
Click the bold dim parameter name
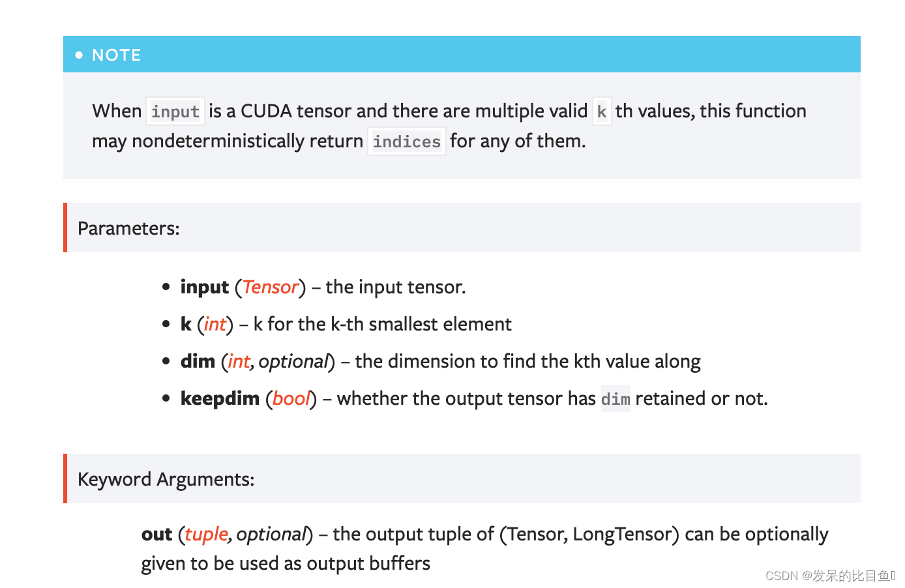(x=198, y=362)
